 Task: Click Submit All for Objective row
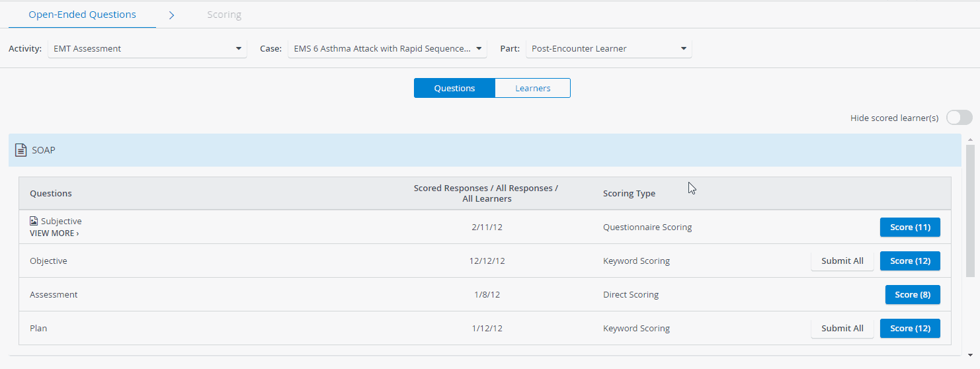point(842,261)
